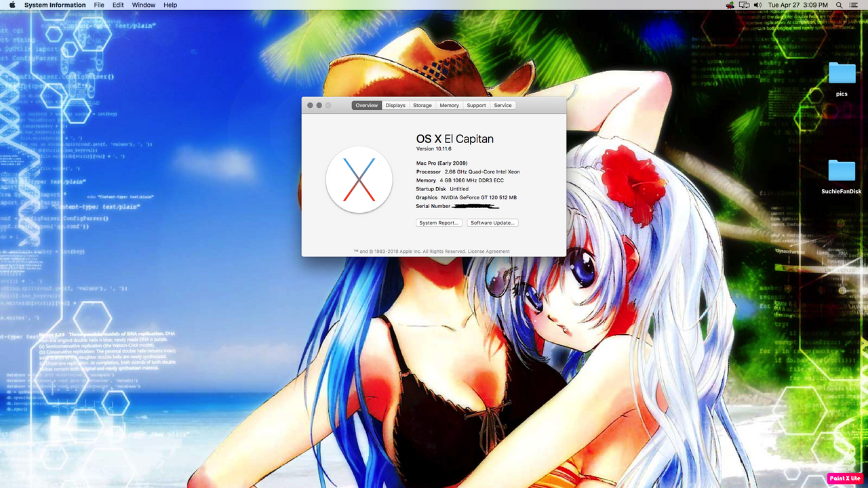The image size is (868, 488).
Task: Open the License Agreement link
Action: pos(489,251)
